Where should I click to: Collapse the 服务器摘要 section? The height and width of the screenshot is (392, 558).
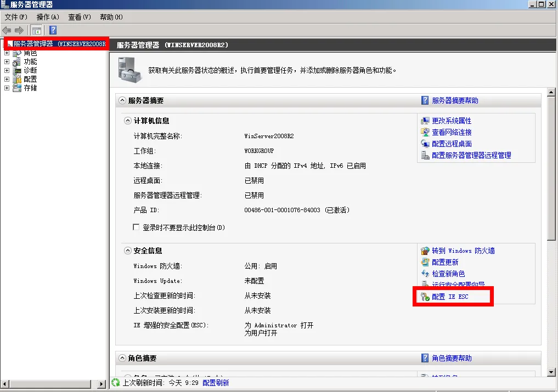click(122, 100)
